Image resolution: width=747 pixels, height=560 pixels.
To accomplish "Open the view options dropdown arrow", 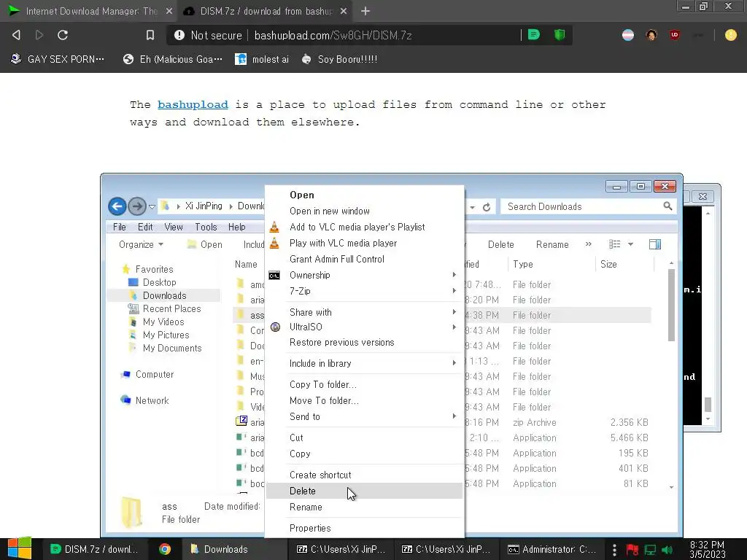I will click(631, 244).
